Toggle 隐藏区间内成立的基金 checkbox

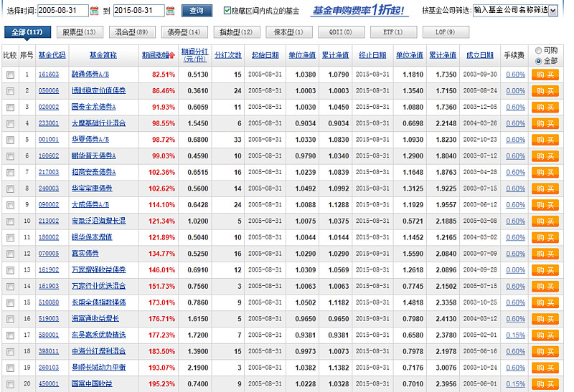227,11
